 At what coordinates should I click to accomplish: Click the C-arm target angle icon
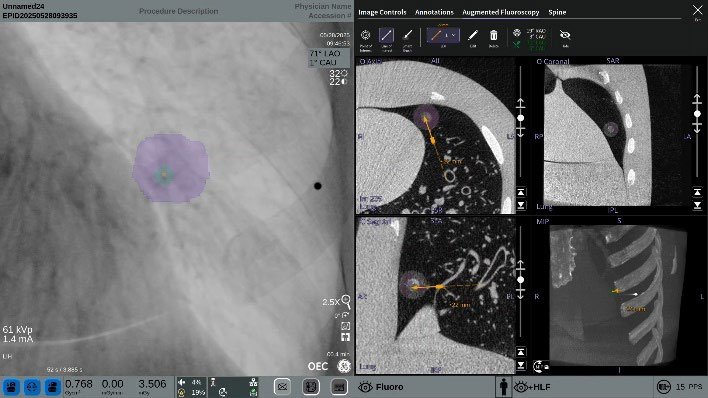(517, 33)
